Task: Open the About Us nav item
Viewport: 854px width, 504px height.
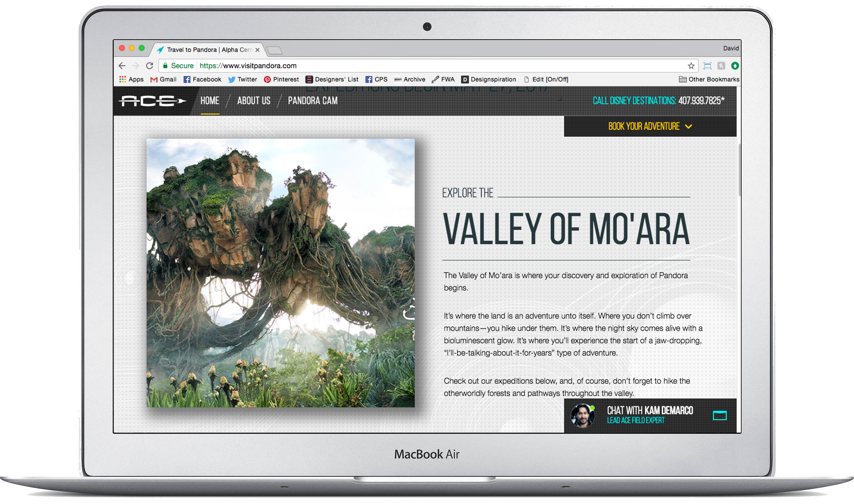Action: tap(254, 101)
